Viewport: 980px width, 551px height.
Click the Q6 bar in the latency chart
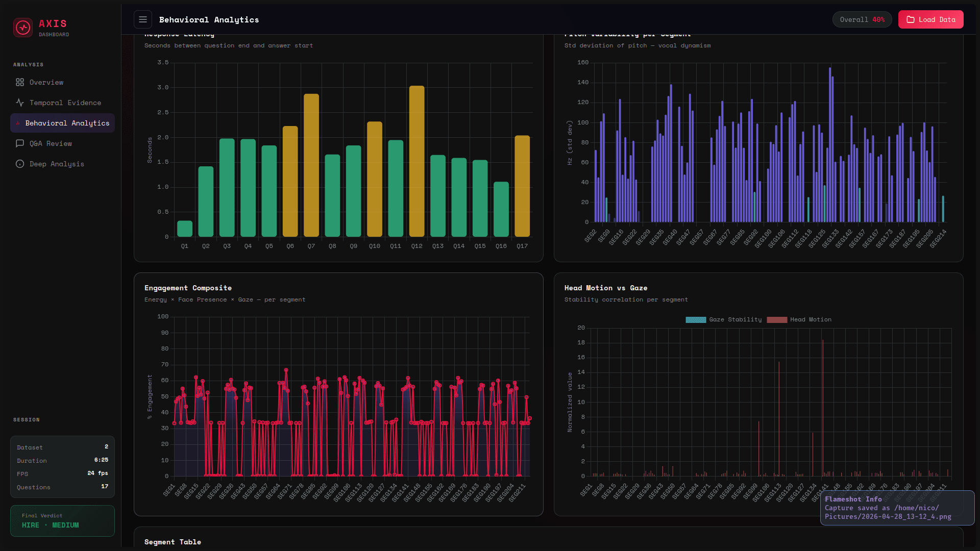290,181
